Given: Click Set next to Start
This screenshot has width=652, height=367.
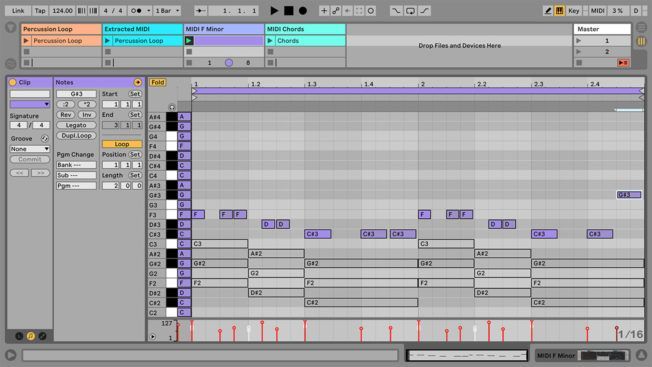Looking at the screenshot, I should pyautogui.click(x=134, y=94).
